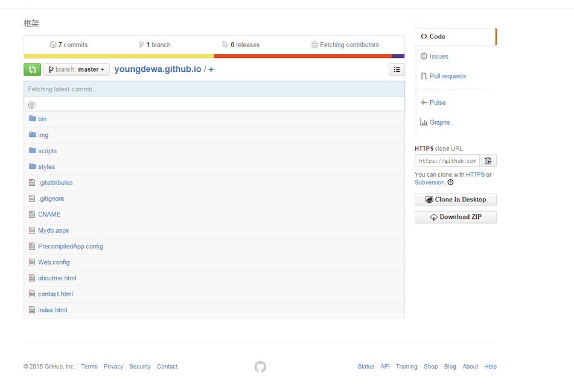The height and width of the screenshot is (392, 574).
Task: View the 1 branch list
Action: pos(155,45)
